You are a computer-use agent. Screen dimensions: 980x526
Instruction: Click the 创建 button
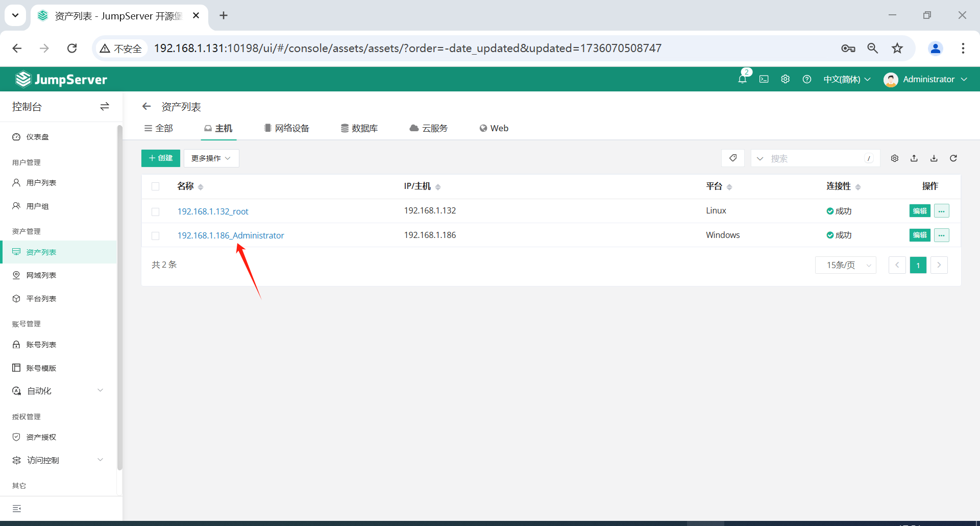pos(161,158)
